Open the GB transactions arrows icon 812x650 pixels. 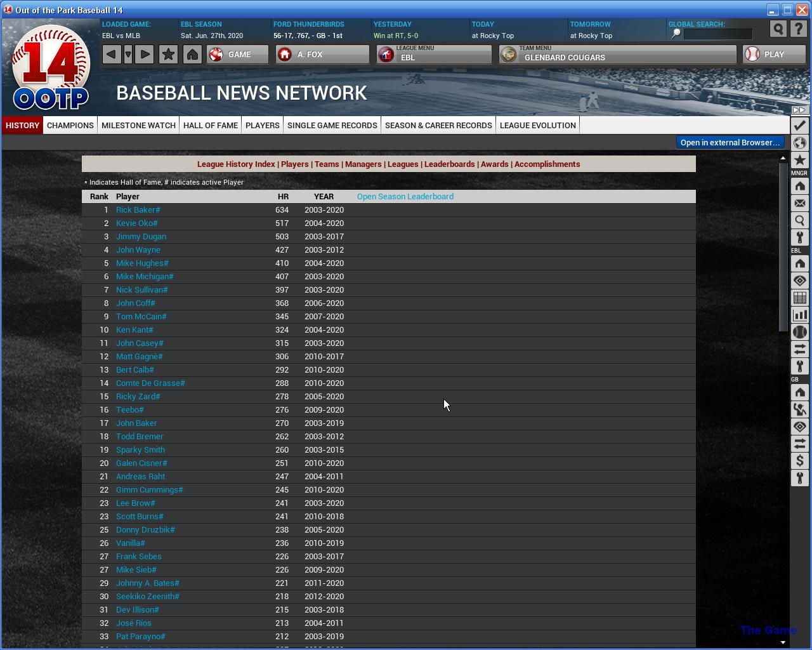tap(799, 444)
